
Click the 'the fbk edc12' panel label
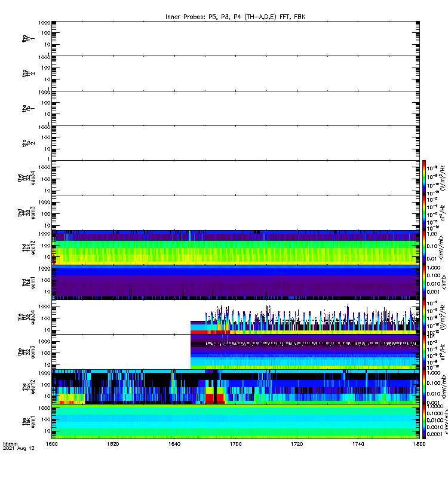[28, 387]
